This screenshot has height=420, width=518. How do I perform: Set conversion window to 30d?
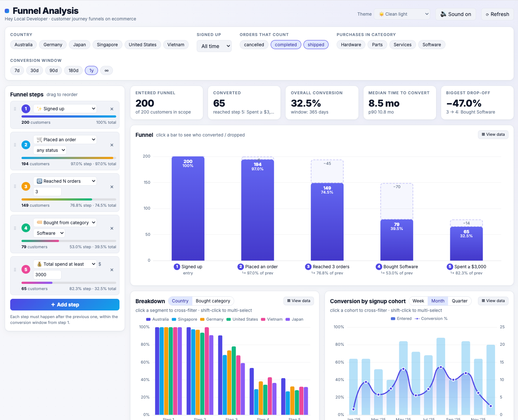point(35,71)
